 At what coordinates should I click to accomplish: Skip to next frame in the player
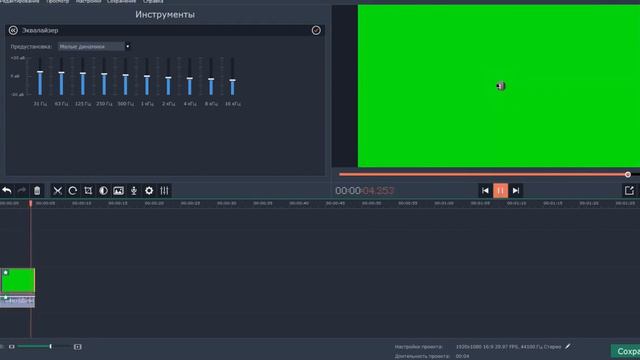516,191
